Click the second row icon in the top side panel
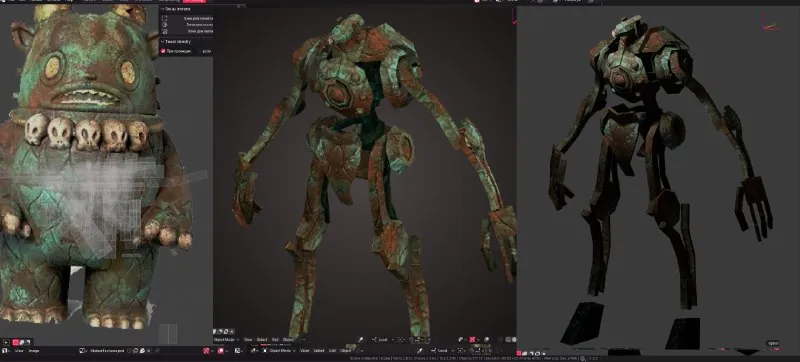This screenshot has height=362, width=800. (164, 24)
